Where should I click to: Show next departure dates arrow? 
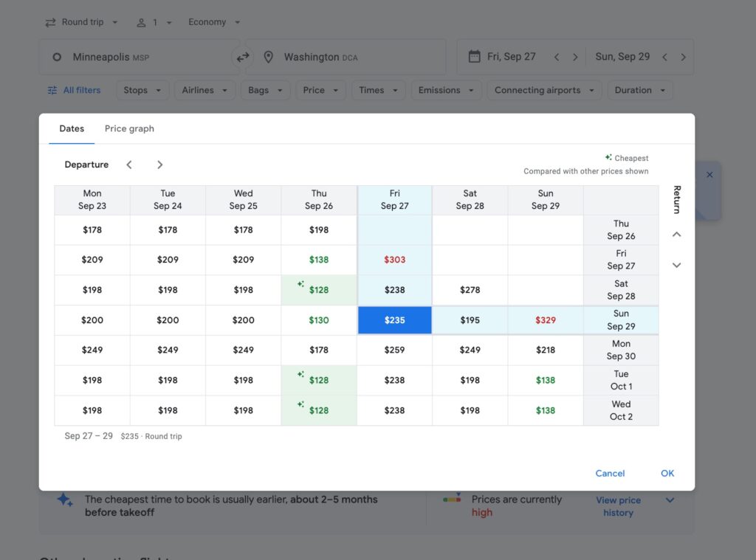(x=159, y=165)
